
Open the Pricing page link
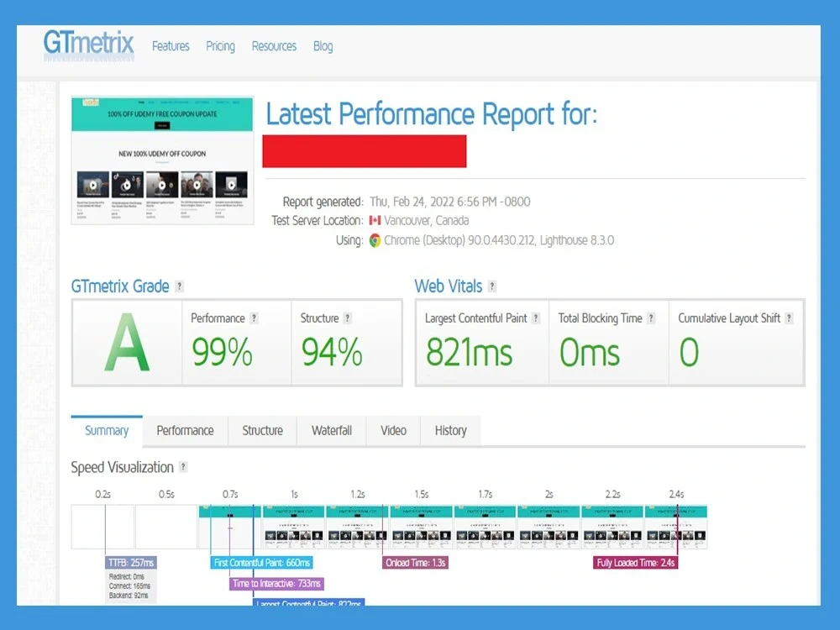pyautogui.click(x=220, y=46)
